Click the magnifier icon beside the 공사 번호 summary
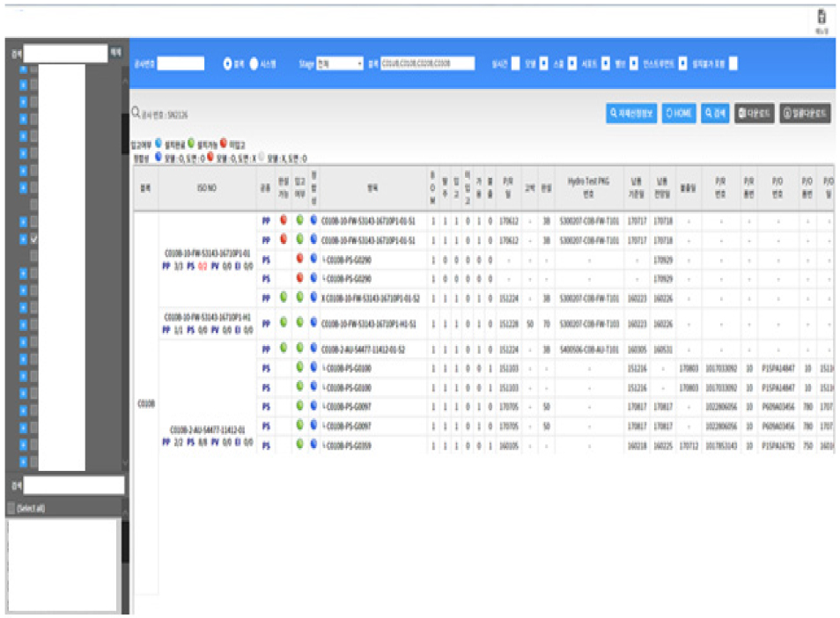This screenshot has height=618, width=840. click(x=136, y=113)
